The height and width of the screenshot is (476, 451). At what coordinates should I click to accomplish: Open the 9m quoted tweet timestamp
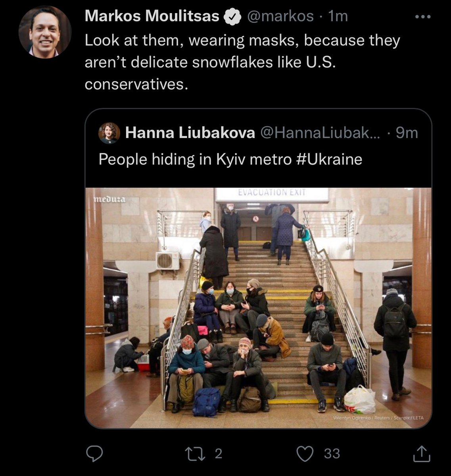pos(407,133)
